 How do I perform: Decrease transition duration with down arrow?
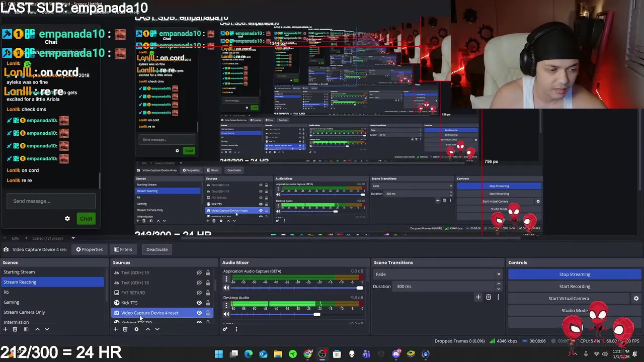click(499, 289)
